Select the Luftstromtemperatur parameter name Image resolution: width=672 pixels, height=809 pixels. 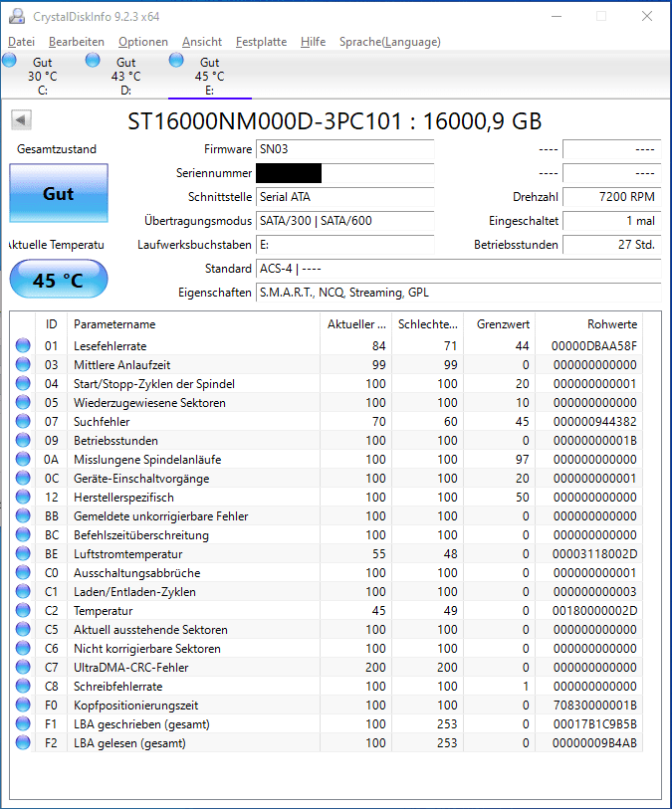point(128,554)
